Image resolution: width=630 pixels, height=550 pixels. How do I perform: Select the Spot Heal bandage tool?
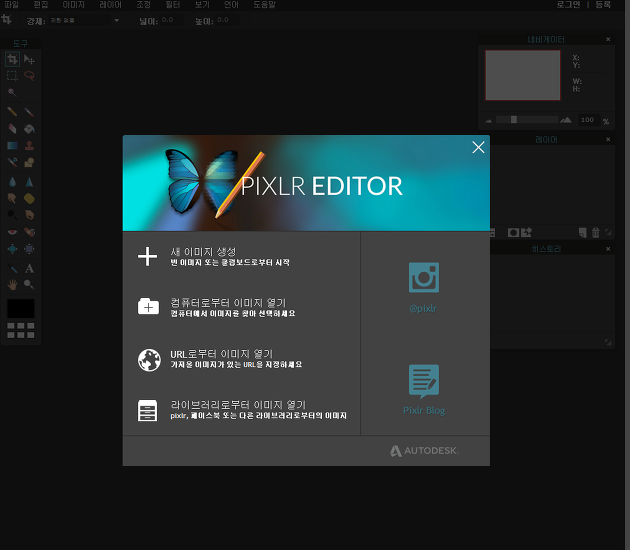tap(29, 232)
